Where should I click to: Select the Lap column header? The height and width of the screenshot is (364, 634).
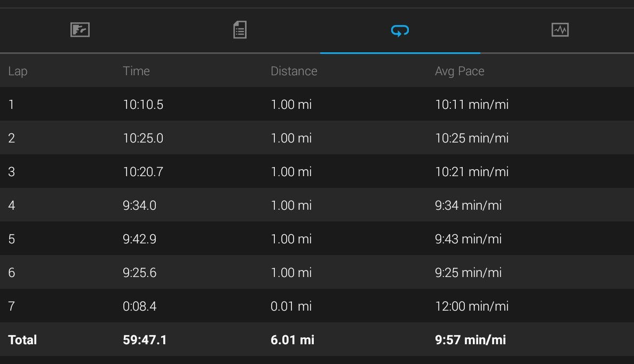click(x=18, y=71)
